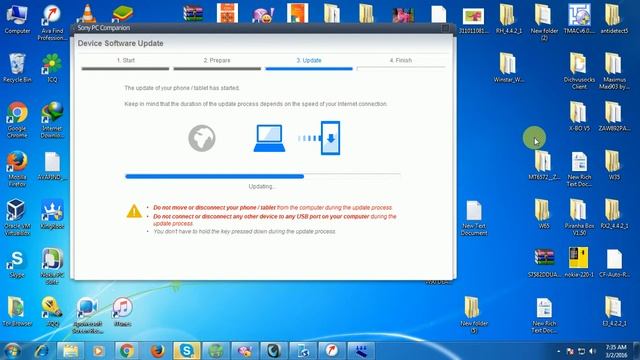Open the iTunes desktop shortcut
This screenshot has width=640, height=360.
click(122, 312)
